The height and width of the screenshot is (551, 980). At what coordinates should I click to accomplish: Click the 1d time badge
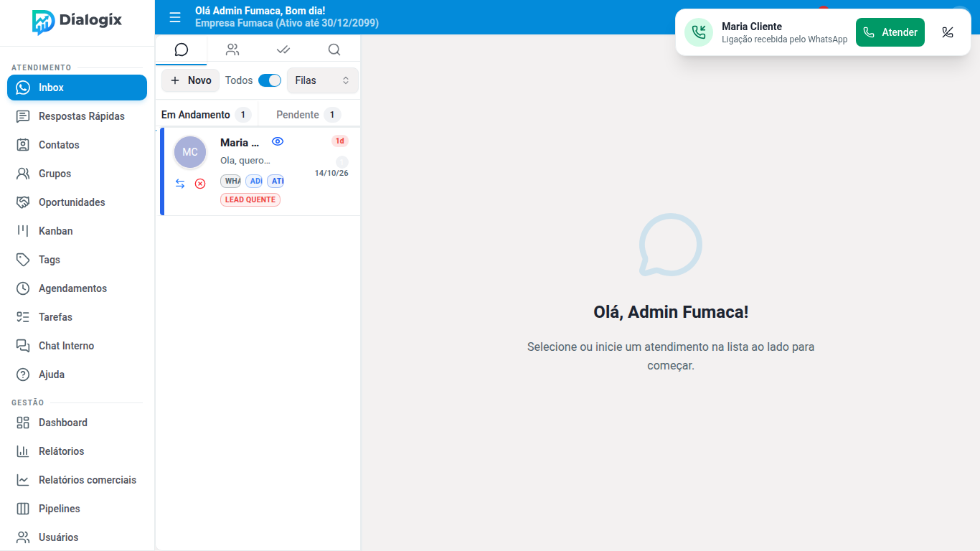[x=340, y=141]
